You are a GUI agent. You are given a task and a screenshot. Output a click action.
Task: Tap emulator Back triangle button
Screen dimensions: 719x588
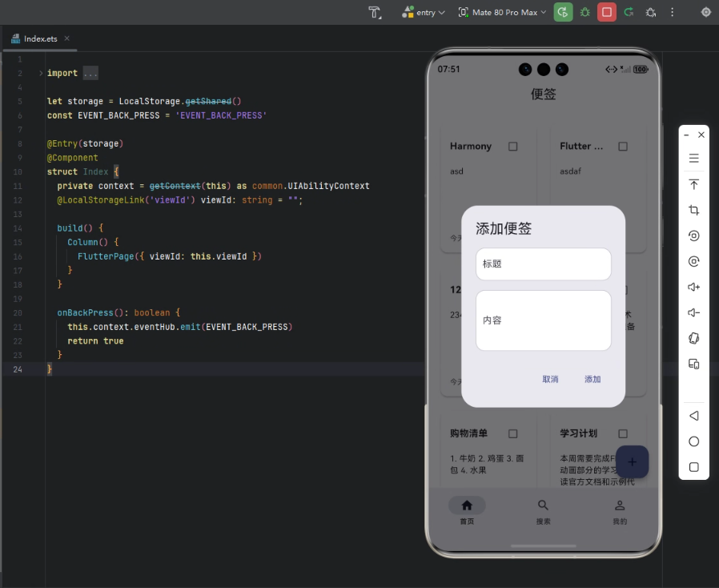pyautogui.click(x=694, y=416)
